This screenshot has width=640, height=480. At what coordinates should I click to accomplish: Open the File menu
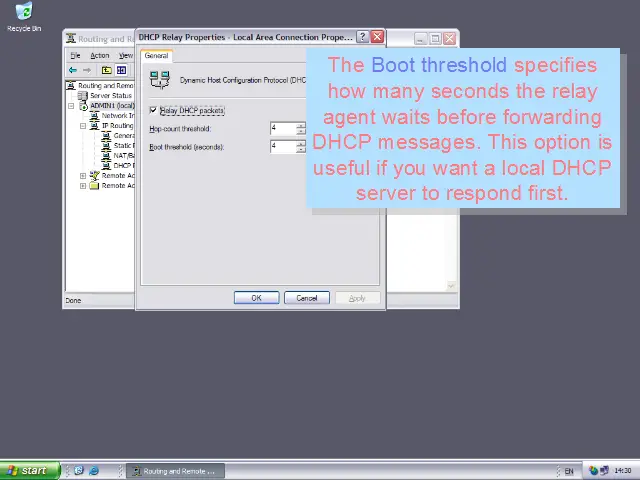75,55
